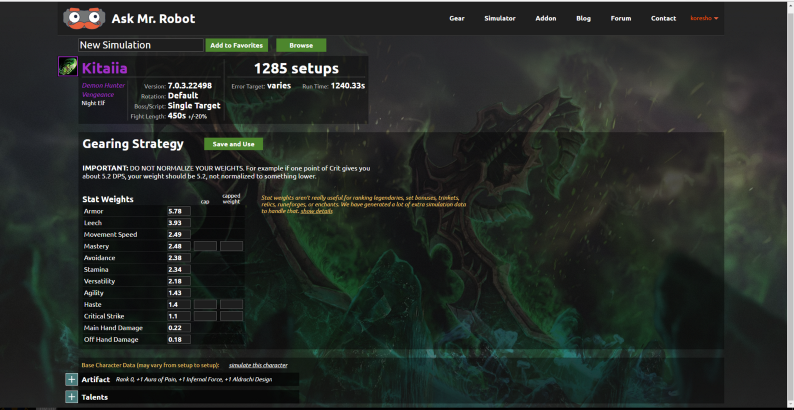Click the Error Target varies value
The height and width of the screenshot is (410, 794).
click(279, 86)
